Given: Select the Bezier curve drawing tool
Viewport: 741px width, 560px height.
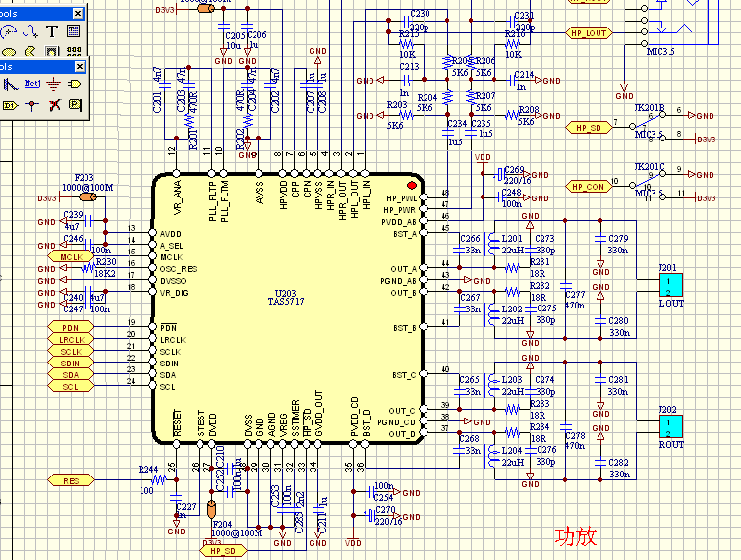Looking at the screenshot, I should [30, 32].
